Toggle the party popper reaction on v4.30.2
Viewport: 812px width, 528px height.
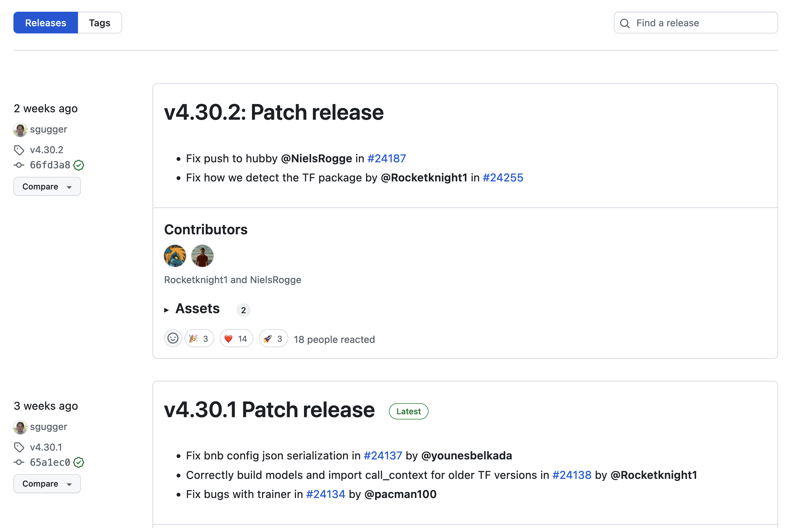tap(199, 338)
